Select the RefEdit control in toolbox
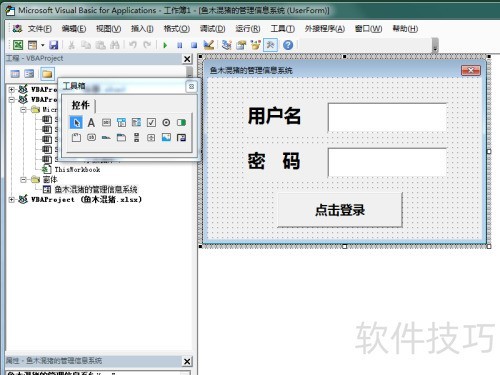Image resolution: width=500 pixels, height=375 pixels. coord(181,137)
